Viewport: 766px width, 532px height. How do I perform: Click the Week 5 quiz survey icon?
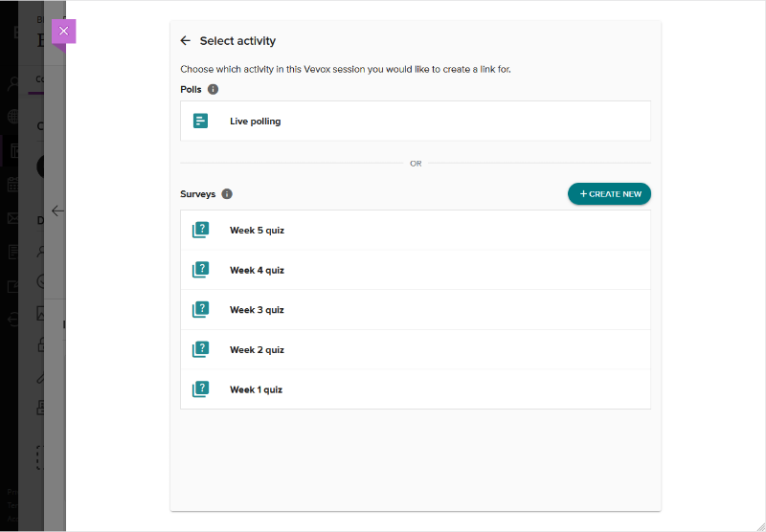coord(200,231)
